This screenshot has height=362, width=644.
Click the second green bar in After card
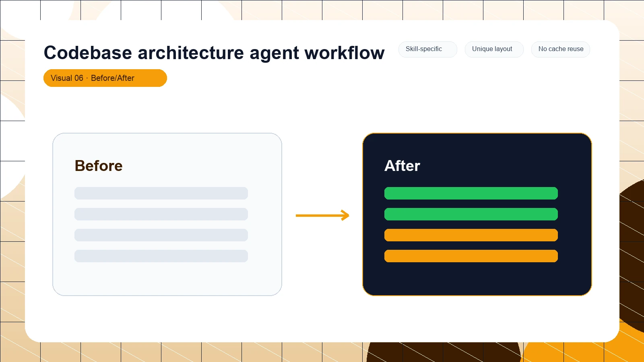[471, 214]
